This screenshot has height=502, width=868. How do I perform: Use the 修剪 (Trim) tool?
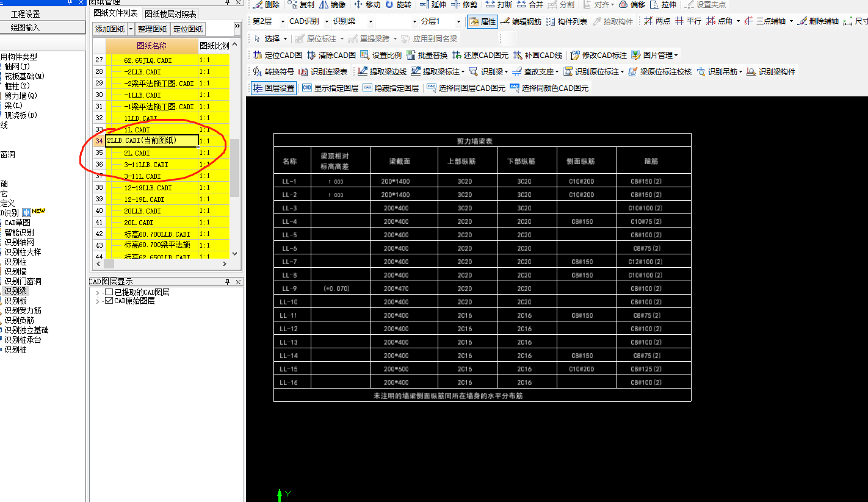[464, 4]
